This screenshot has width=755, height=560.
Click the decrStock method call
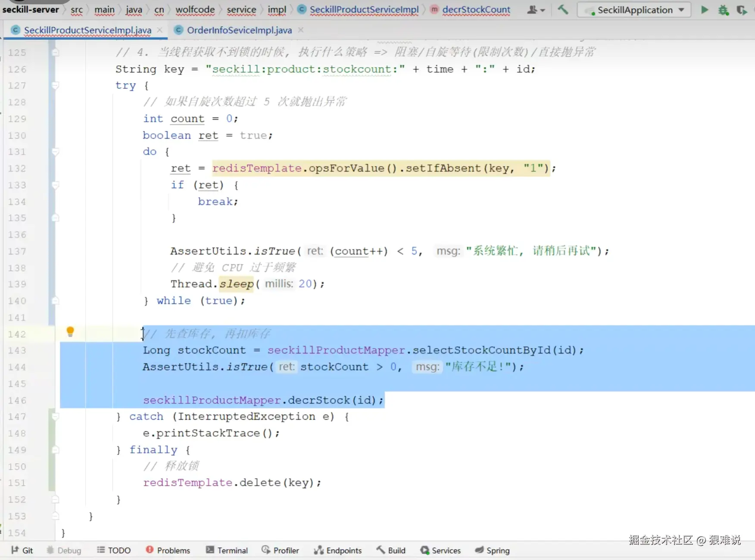(319, 400)
